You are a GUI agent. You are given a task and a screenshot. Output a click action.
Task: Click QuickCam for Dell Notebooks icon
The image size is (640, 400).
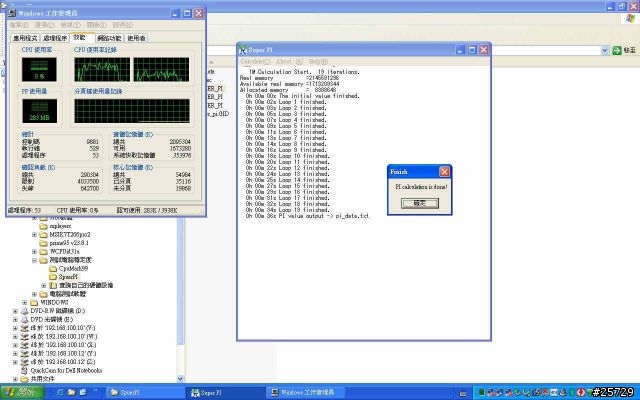[25, 371]
